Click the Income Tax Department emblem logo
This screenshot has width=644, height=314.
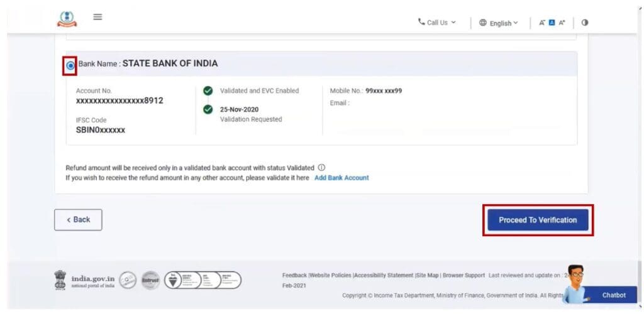tap(67, 19)
